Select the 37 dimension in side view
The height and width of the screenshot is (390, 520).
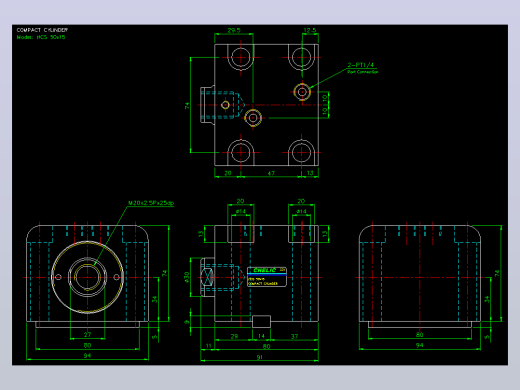pos(294,336)
